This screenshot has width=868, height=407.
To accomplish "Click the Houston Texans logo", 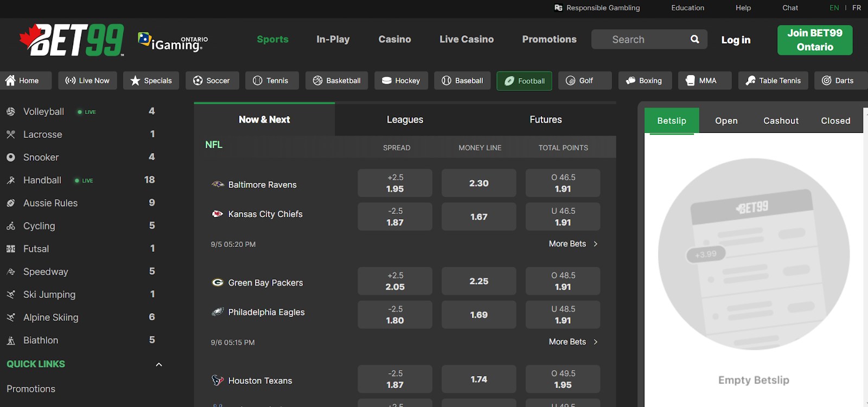I will pyautogui.click(x=218, y=380).
